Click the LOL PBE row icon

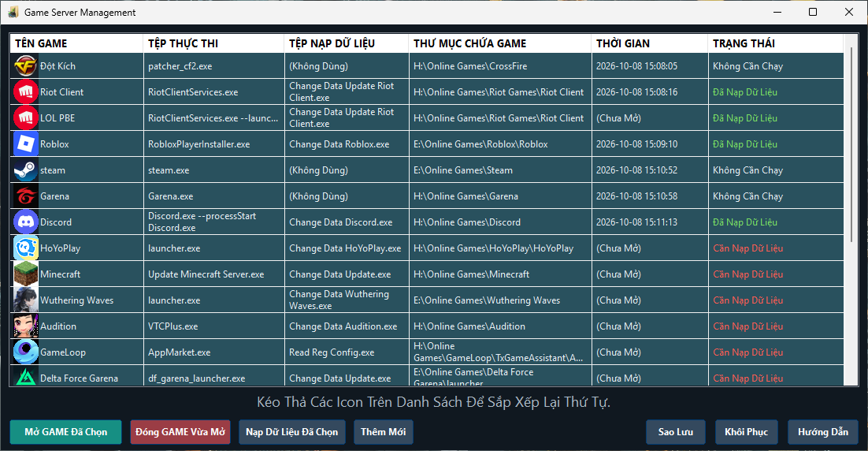point(25,118)
